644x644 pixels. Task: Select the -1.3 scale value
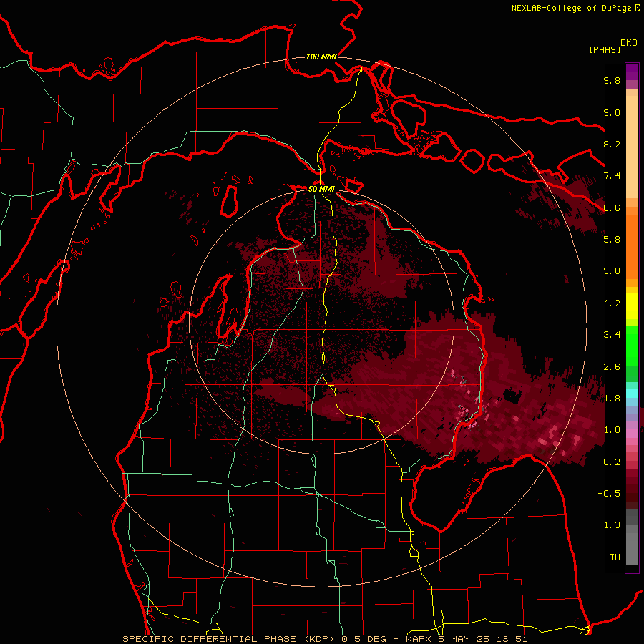[609, 525]
